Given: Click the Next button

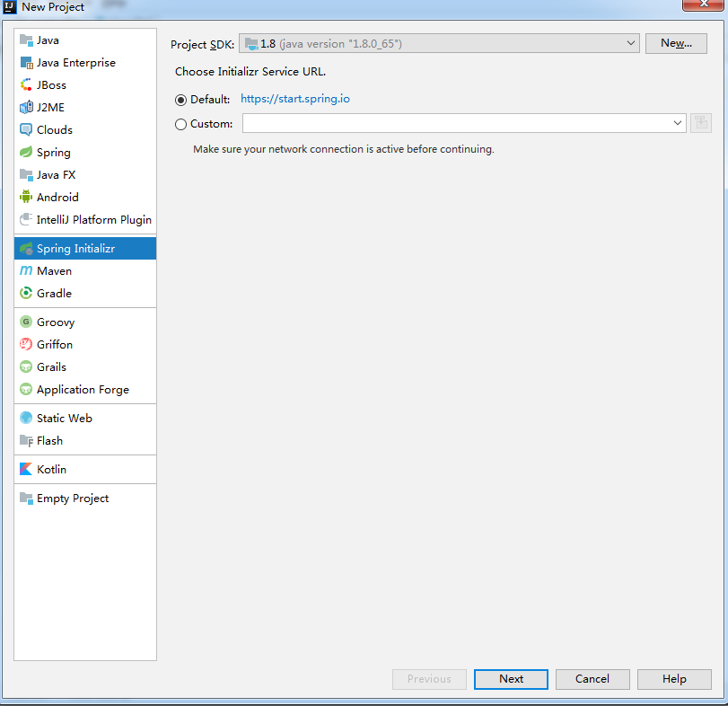Looking at the screenshot, I should (511, 679).
